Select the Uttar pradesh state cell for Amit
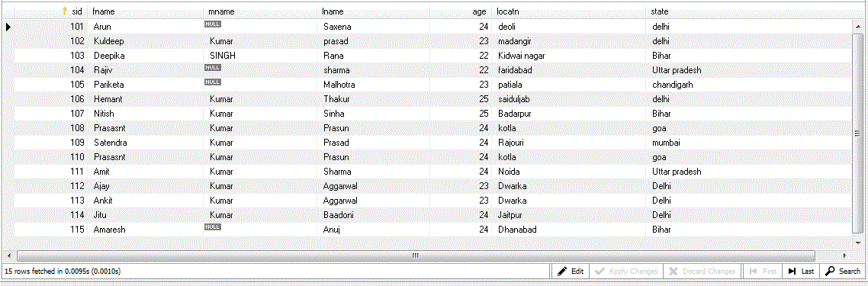The width and height of the screenshot is (868, 286). (x=748, y=171)
